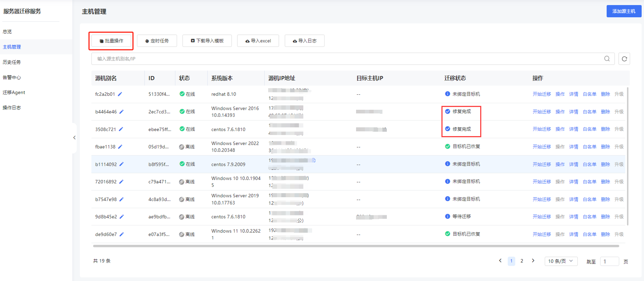Viewport: 644px width, 281px height.
Task: Edit alias pencil icon for fbae1138
Action: [x=120, y=147]
